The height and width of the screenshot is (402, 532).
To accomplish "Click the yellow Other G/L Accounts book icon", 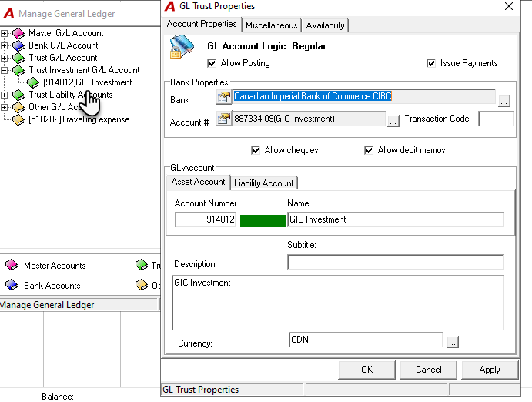I will (18, 107).
